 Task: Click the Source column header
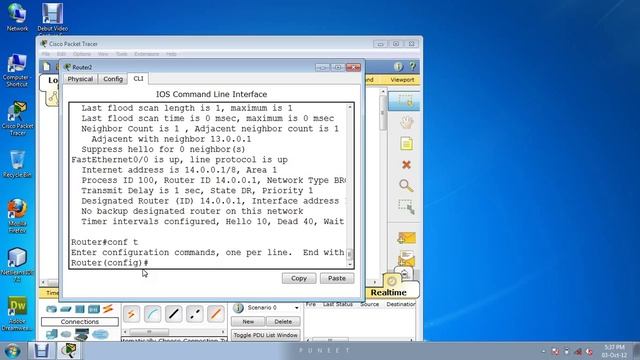(369, 304)
